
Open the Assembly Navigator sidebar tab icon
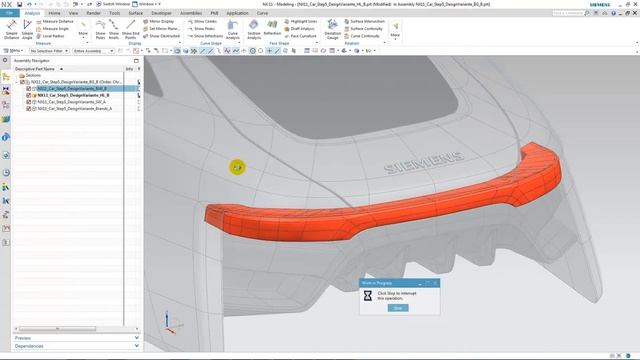tap(6, 76)
